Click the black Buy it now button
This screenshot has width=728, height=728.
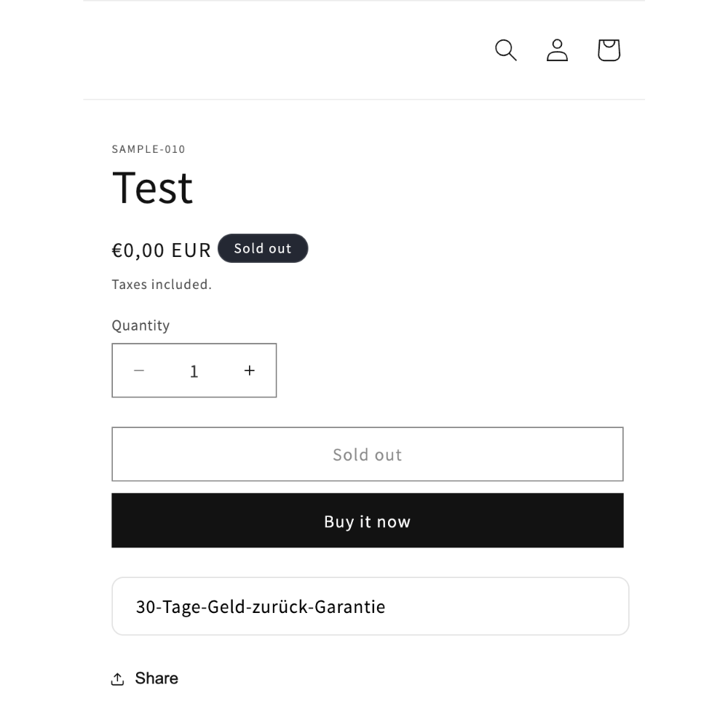[367, 521]
